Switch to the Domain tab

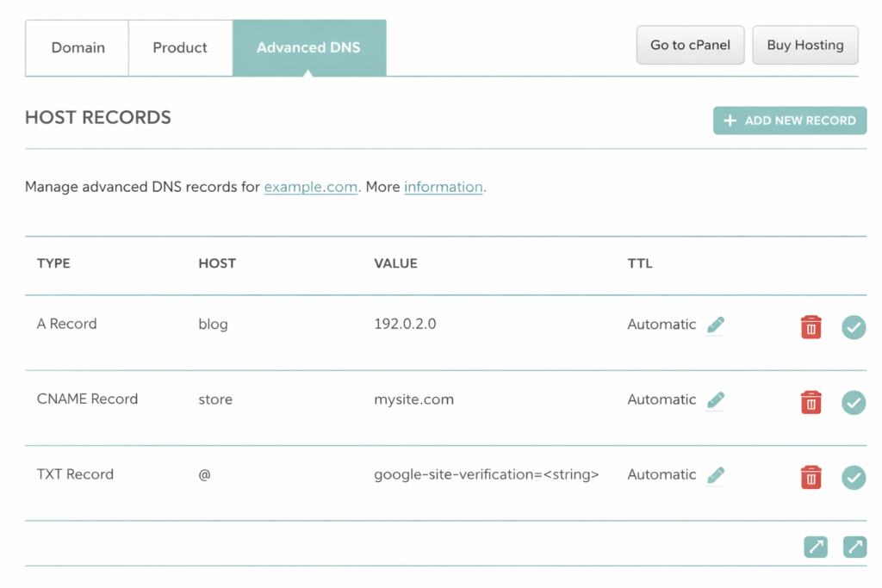click(x=78, y=47)
